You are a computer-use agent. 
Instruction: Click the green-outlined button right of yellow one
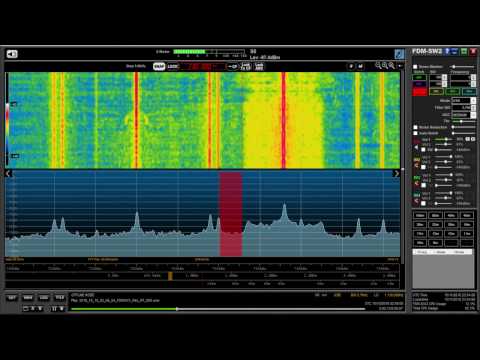(x=452, y=91)
